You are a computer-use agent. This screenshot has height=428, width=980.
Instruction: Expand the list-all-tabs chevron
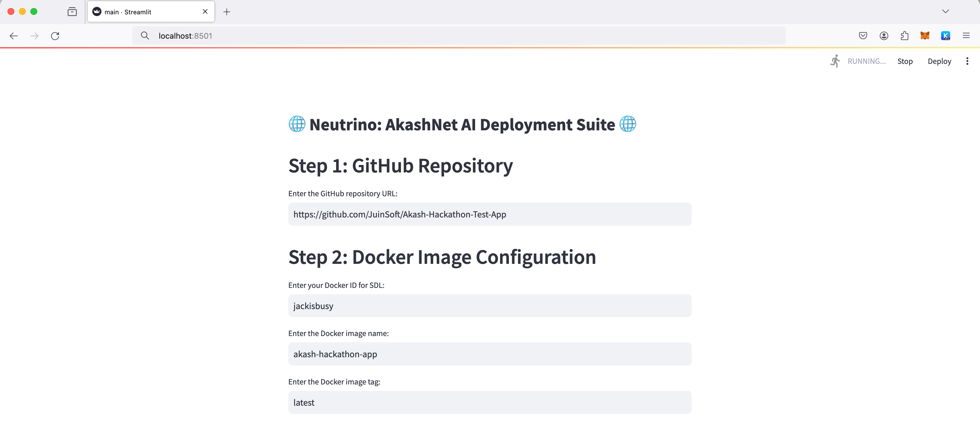[945, 11]
